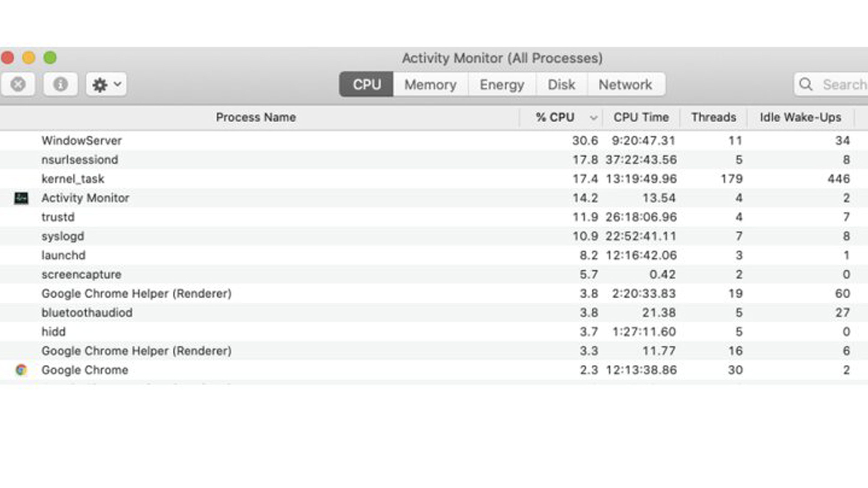Viewport: 868px width, 488px height.
Task: Click the Activity Monitor app icon in list
Action: tap(21, 198)
